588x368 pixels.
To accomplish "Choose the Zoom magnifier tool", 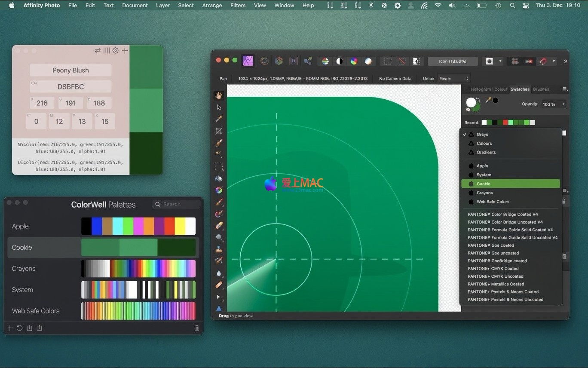I will pos(219,237).
